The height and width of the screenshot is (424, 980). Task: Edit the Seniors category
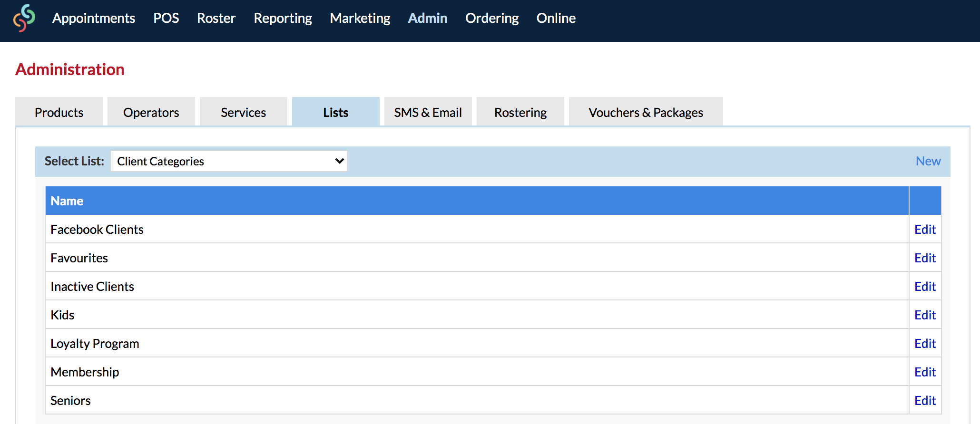coord(925,400)
